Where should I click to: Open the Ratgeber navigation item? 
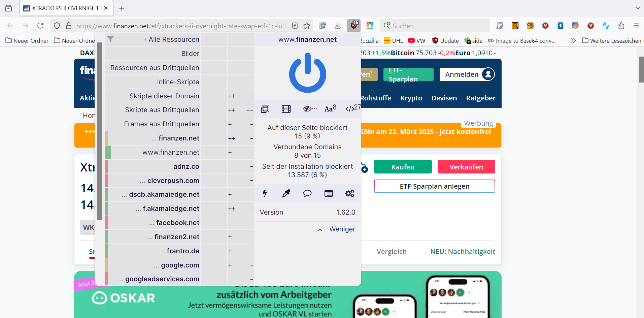pos(481,98)
